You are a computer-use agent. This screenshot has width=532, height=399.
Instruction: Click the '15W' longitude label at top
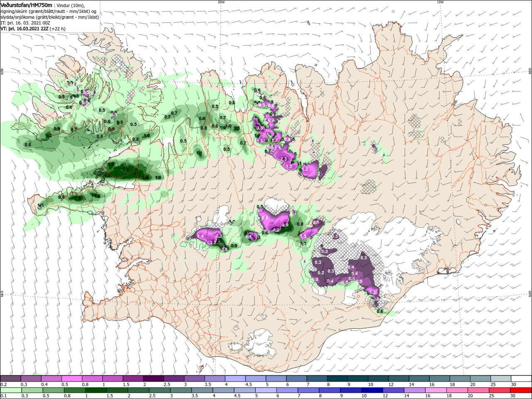tap(440, 2)
